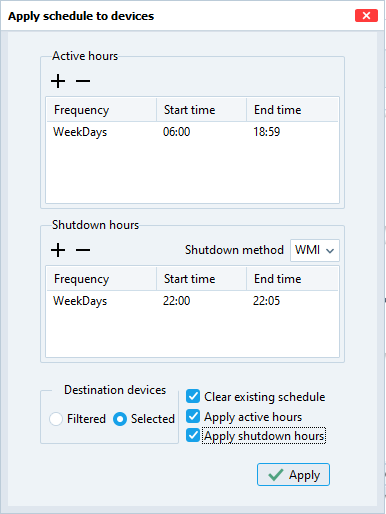The height and width of the screenshot is (514, 386).
Task: Click the green checkmark on Apply button
Action: point(276,475)
